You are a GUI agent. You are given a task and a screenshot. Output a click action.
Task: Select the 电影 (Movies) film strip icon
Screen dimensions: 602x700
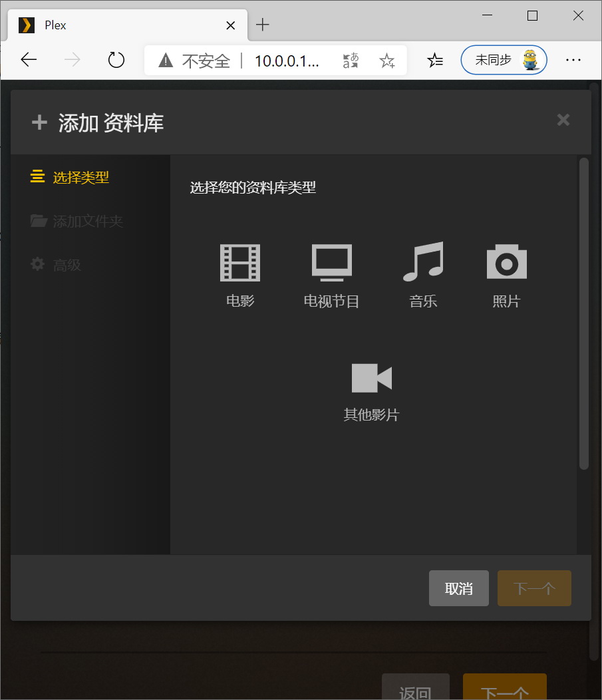240,262
